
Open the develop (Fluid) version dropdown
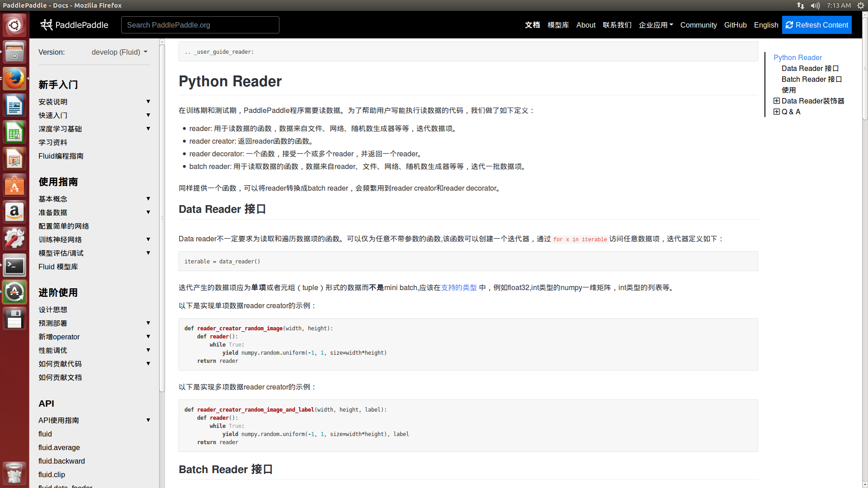tap(119, 52)
